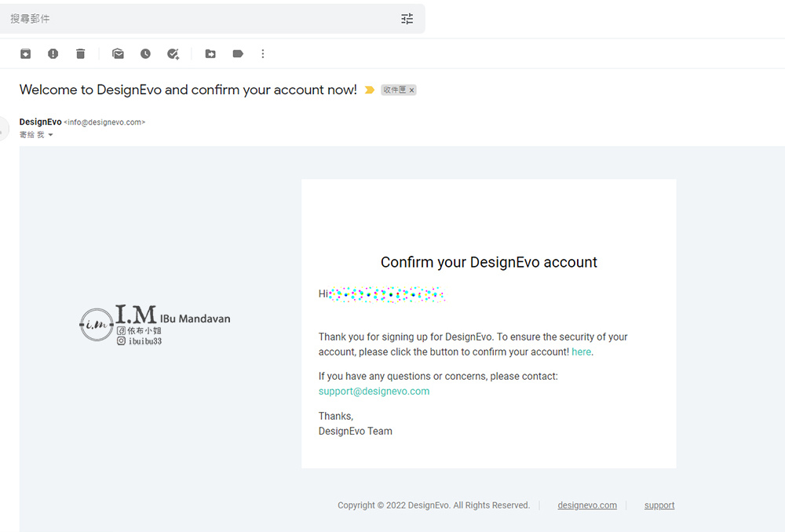Click the copyright 2022 DesignEvo text
The width and height of the screenshot is (785, 532).
coord(433,505)
